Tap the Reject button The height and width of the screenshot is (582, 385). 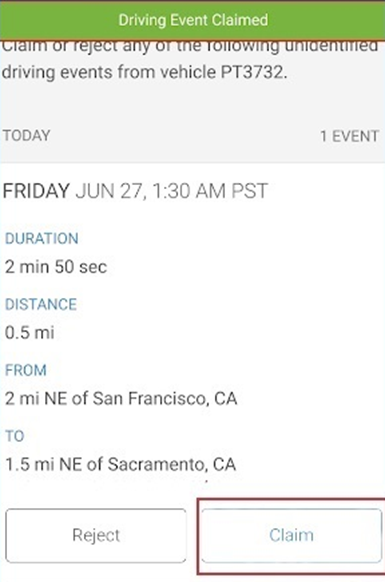point(96,535)
